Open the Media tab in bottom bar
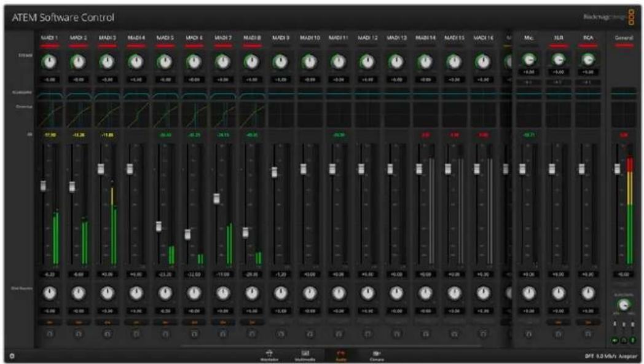This screenshot has width=644, height=364. click(305, 355)
